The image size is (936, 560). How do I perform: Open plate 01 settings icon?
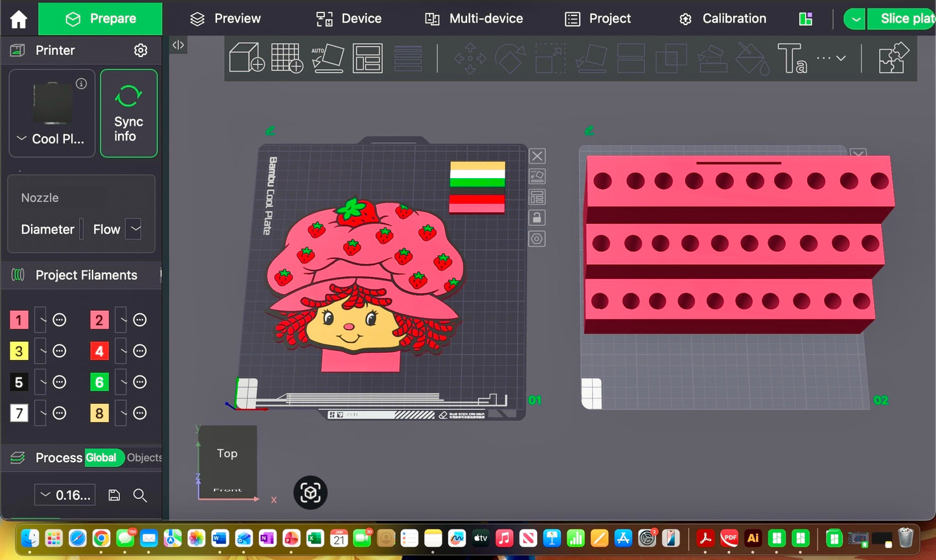tap(537, 239)
